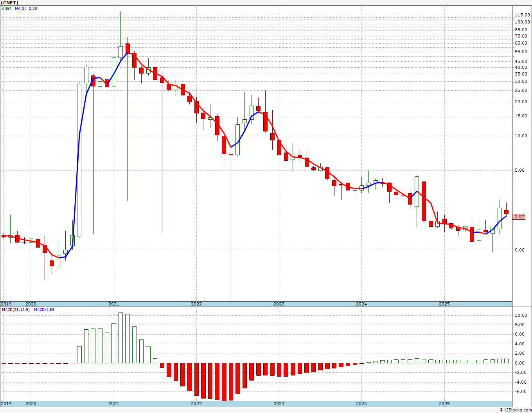
Task: Click the 45.00 price axis label
Action: [x=521, y=61]
